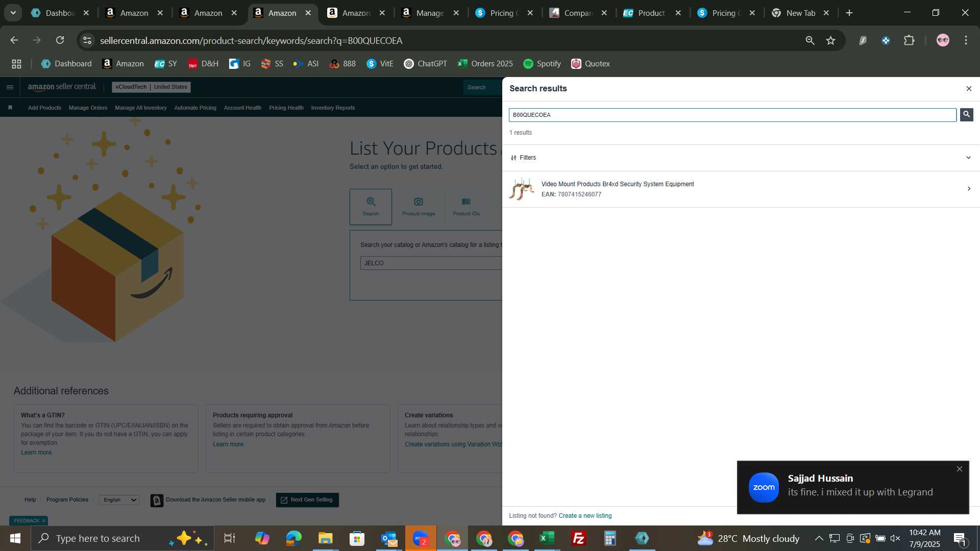Click the search magnifier button in Search results panel

[x=966, y=114]
